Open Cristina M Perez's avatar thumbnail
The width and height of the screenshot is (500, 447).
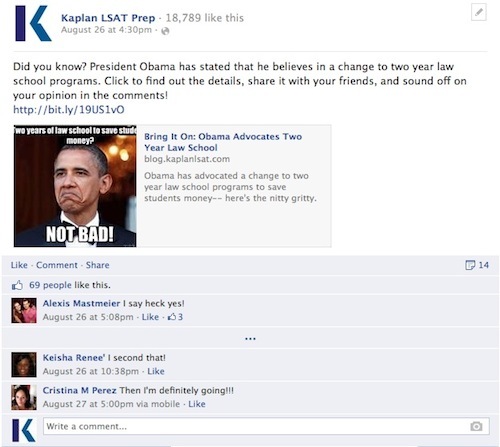(24, 397)
